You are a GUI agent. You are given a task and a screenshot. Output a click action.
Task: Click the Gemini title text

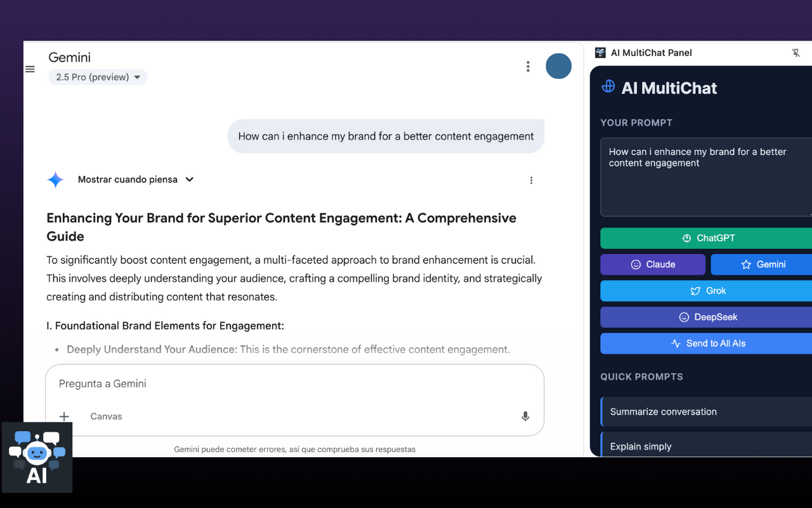coord(70,57)
